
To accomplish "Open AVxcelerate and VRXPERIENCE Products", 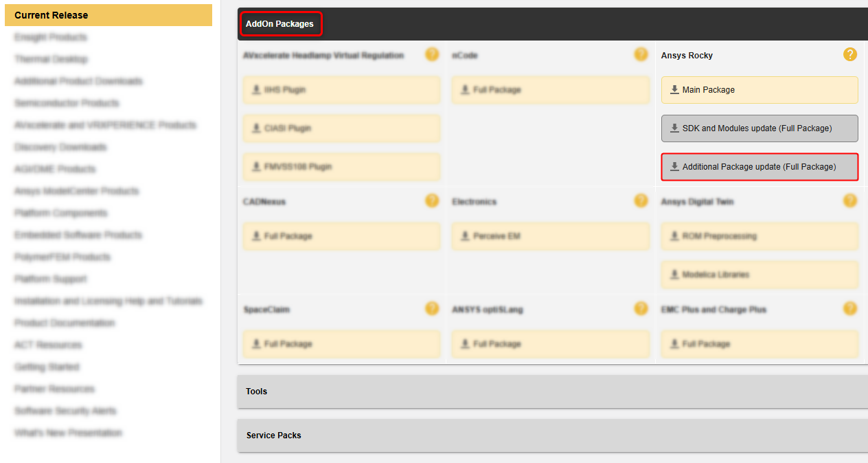I will pos(105,125).
